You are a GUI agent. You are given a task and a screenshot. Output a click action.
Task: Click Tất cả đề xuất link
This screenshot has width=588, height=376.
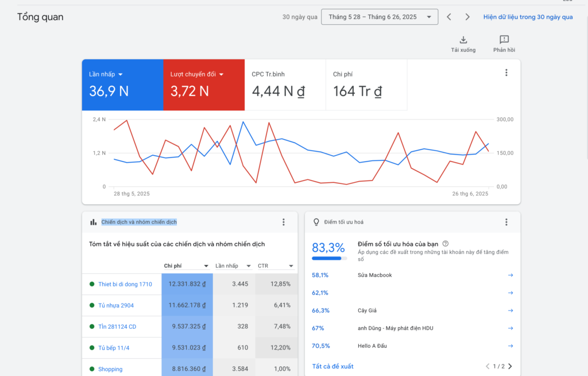click(x=332, y=366)
